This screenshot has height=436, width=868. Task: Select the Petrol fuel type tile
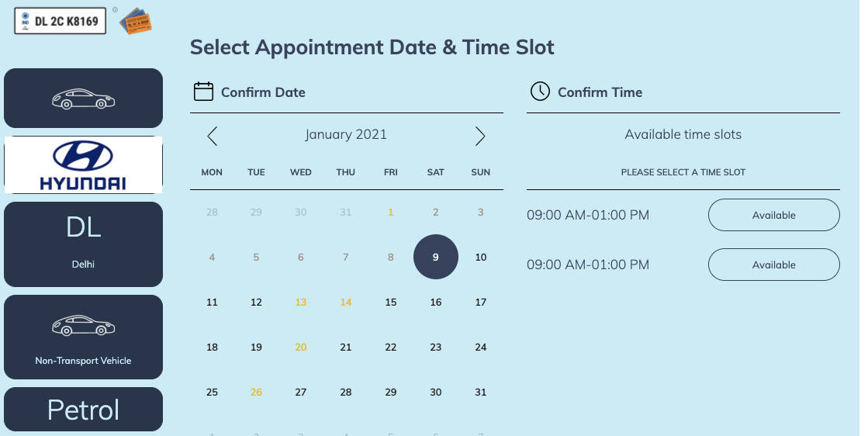click(x=83, y=410)
